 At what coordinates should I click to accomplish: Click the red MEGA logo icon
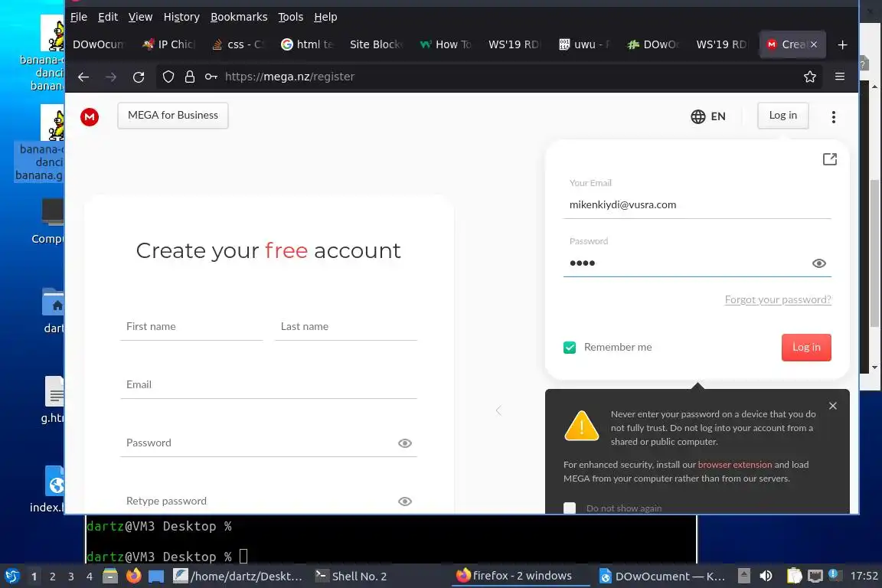coord(90,116)
